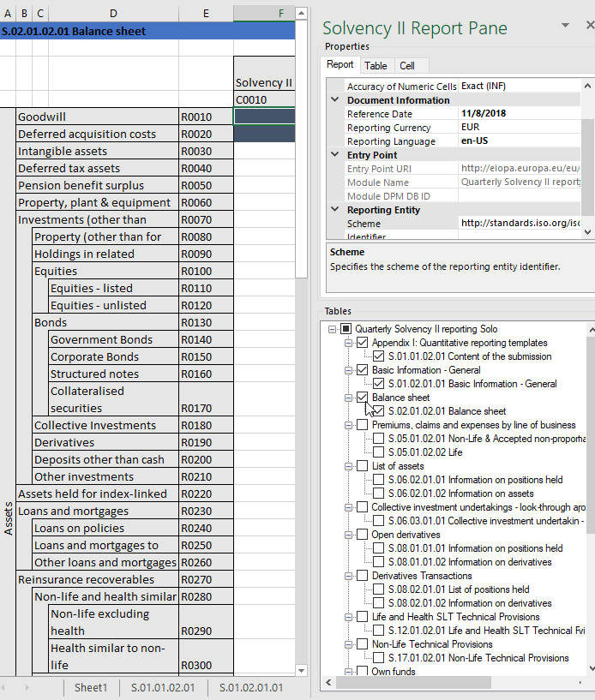Click the Properties grid scroll up arrow
Image resolution: width=595 pixels, height=700 pixels.
click(x=588, y=87)
